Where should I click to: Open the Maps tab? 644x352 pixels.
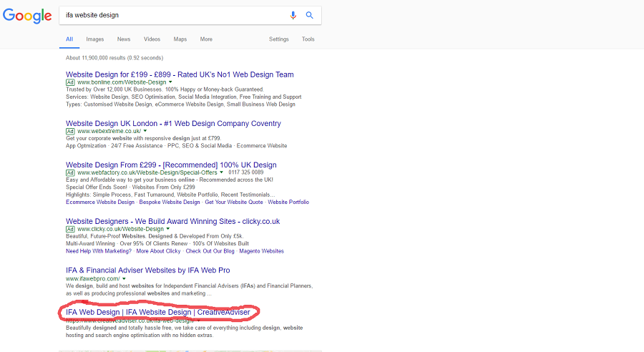click(180, 39)
